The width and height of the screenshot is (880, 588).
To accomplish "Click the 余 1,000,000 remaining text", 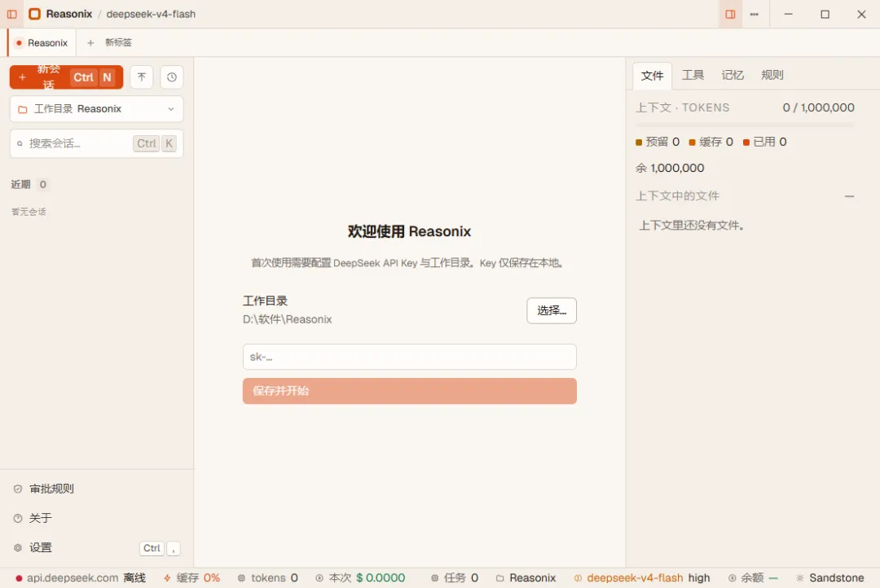I will point(670,168).
